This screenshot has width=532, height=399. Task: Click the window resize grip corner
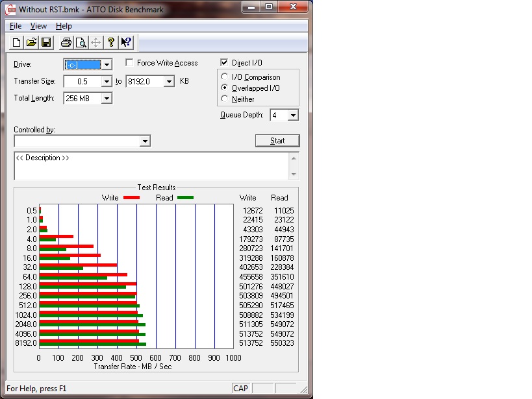[x=304, y=390]
